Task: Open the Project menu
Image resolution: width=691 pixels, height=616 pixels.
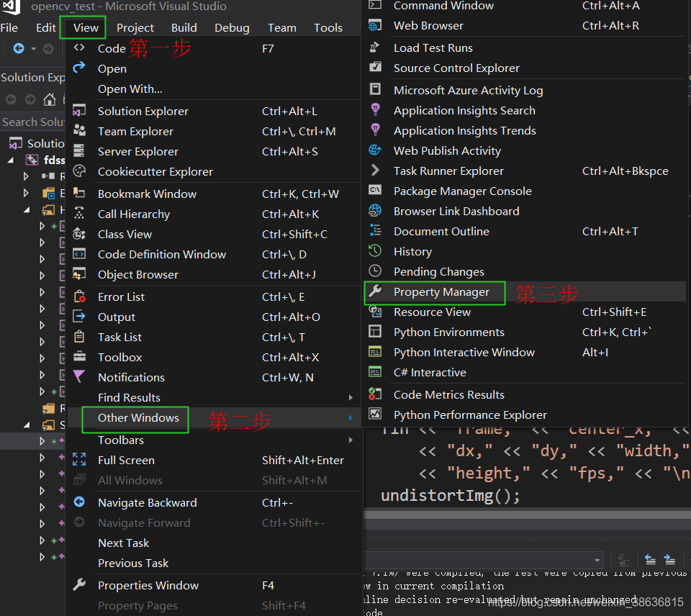Action: coord(135,28)
